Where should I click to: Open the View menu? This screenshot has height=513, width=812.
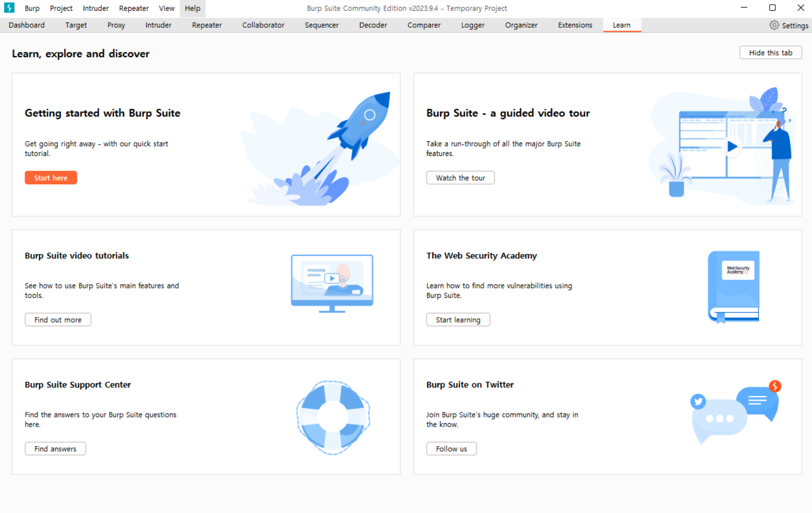coord(166,8)
